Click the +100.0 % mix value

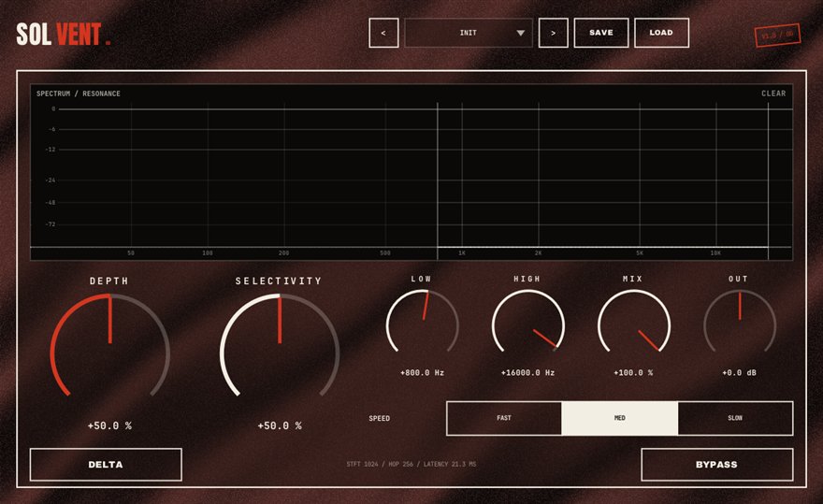(633, 373)
